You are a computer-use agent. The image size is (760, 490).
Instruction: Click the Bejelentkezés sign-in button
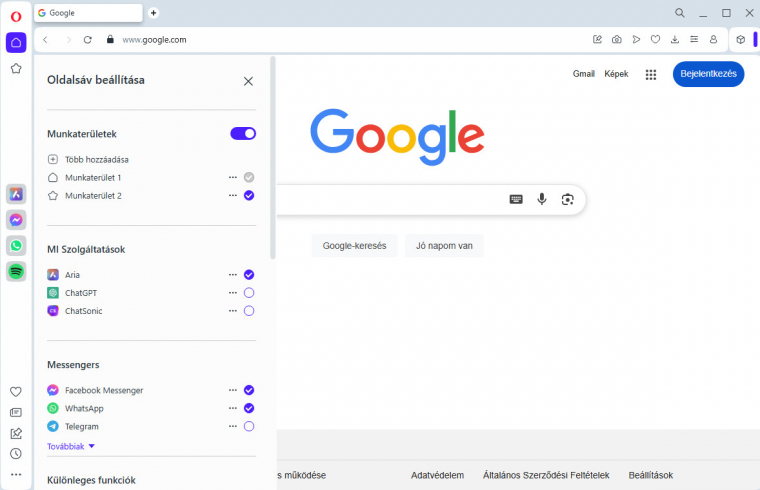tap(709, 74)
